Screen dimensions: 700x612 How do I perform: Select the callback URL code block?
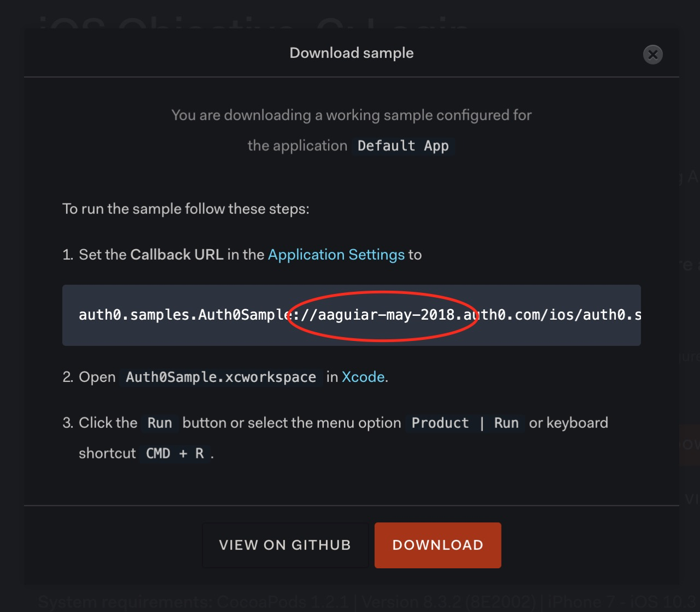point(352,315)
